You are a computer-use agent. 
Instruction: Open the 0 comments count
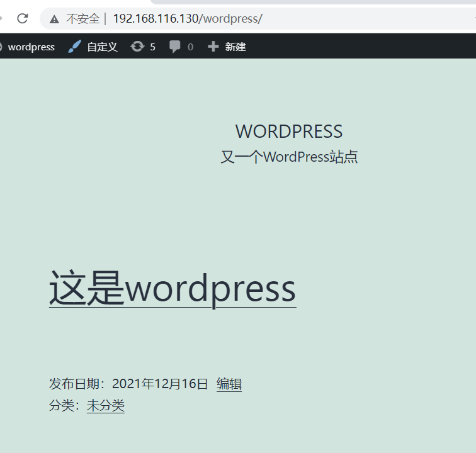190,47
